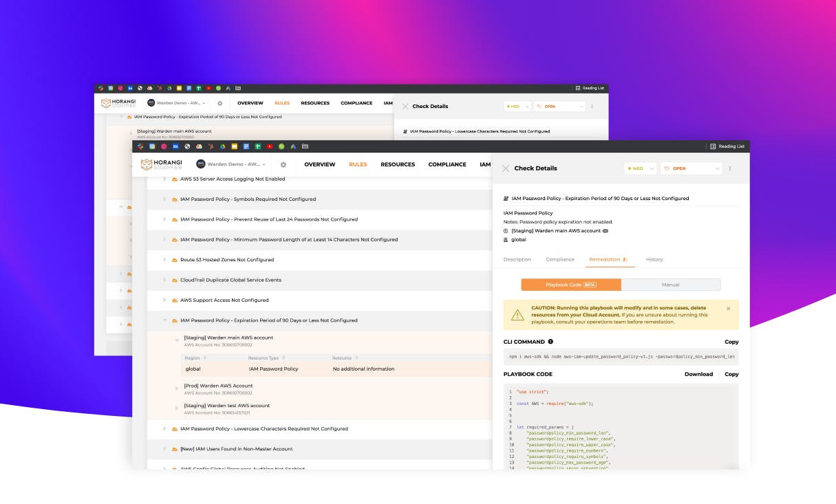
Task: Expand the [Prod] Warden AWS Account row
Action: click(x=178, y=389)
